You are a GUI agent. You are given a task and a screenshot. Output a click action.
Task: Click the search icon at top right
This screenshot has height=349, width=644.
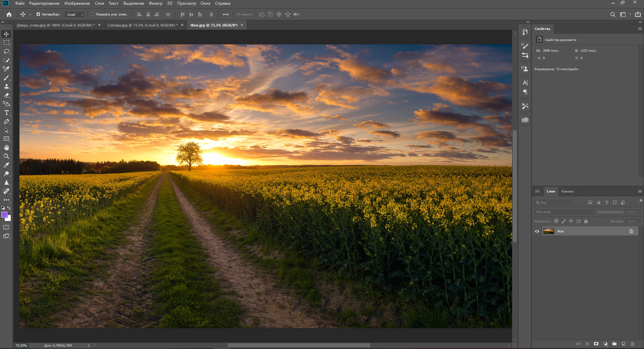tap(613, 14)
